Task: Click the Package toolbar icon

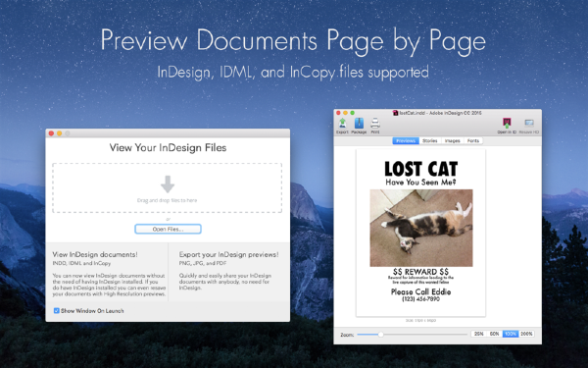Action: click(359, 124)
